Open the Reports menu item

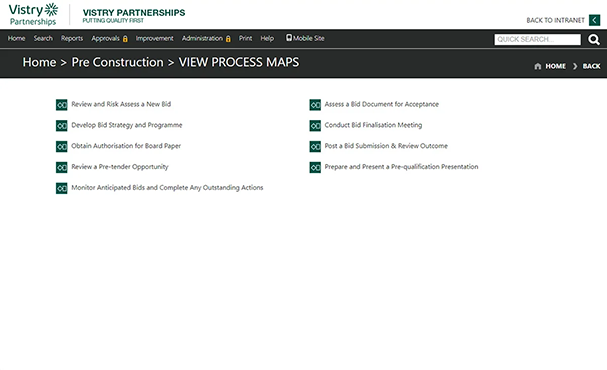coord(72,38)
